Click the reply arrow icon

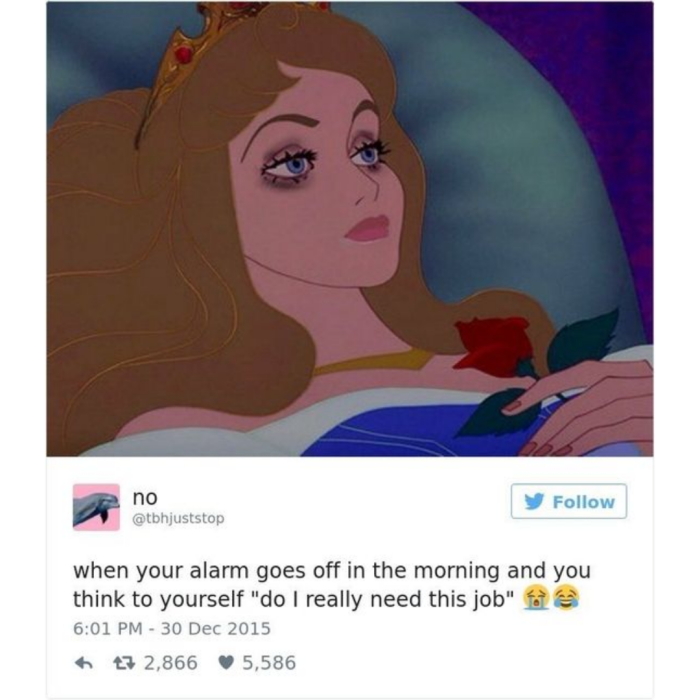point(83,663)
